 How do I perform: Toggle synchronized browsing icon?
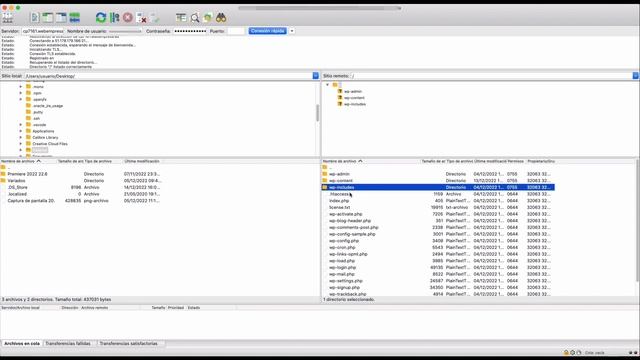tap(208, 18)
